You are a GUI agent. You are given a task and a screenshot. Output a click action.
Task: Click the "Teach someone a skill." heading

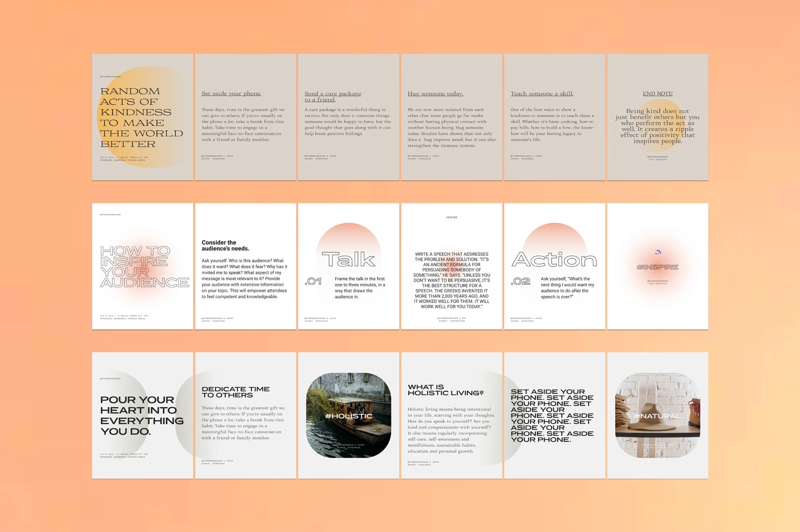542,94
